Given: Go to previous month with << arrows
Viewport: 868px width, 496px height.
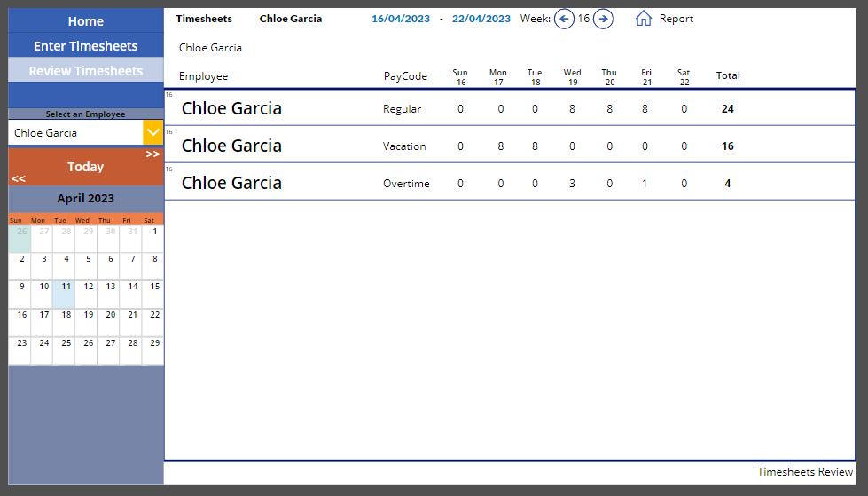Looking at the screenshot, I should click(19, 178).
